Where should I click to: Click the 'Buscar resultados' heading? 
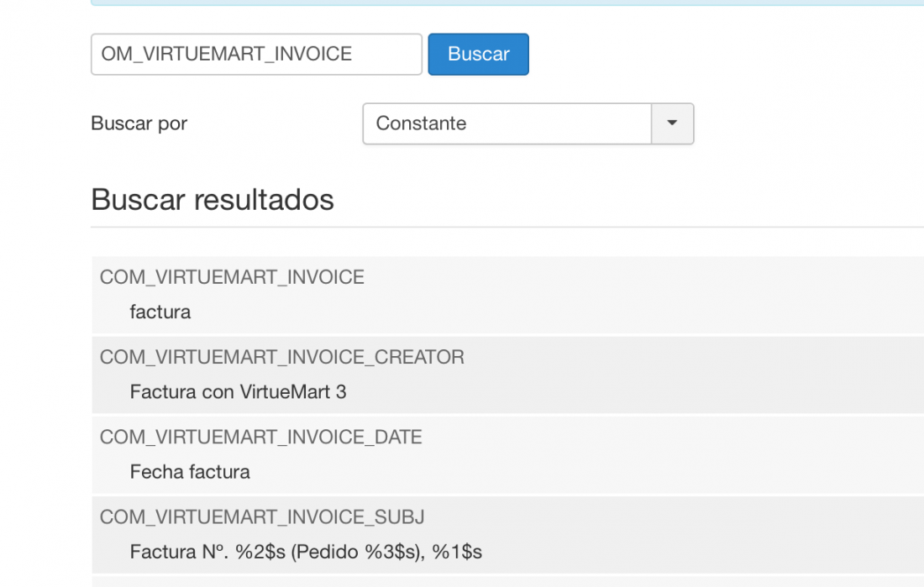[x=213, y=199]
